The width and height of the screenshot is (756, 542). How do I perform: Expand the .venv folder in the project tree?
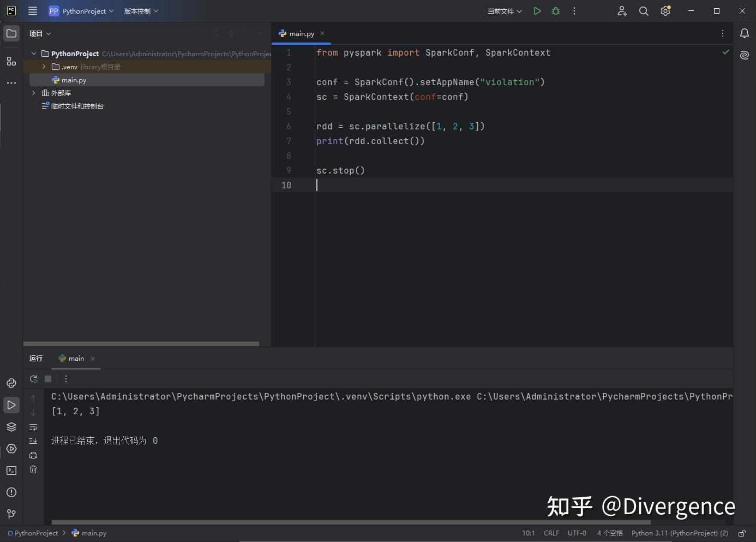coord(44,67)
